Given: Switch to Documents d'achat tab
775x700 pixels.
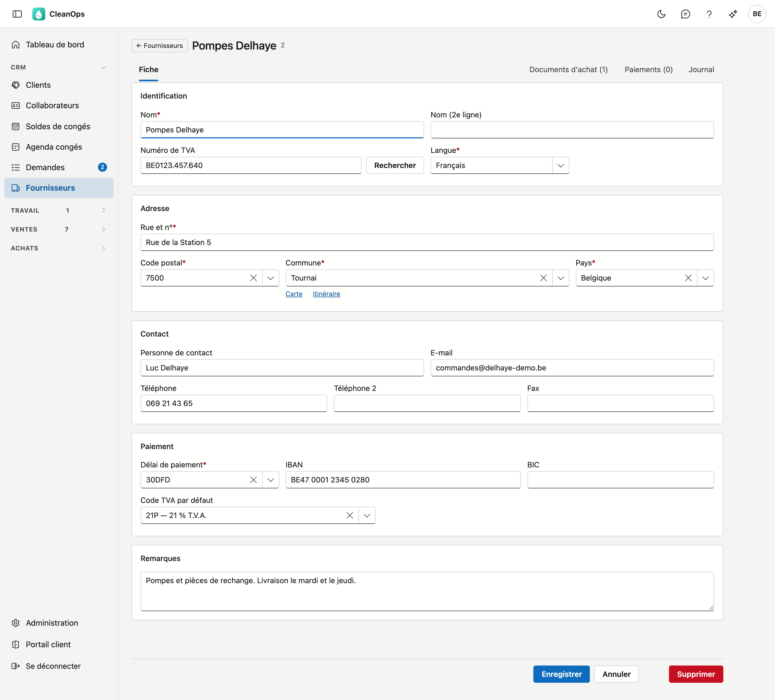Looking at the screenshot, I should [x=568, y=70].
